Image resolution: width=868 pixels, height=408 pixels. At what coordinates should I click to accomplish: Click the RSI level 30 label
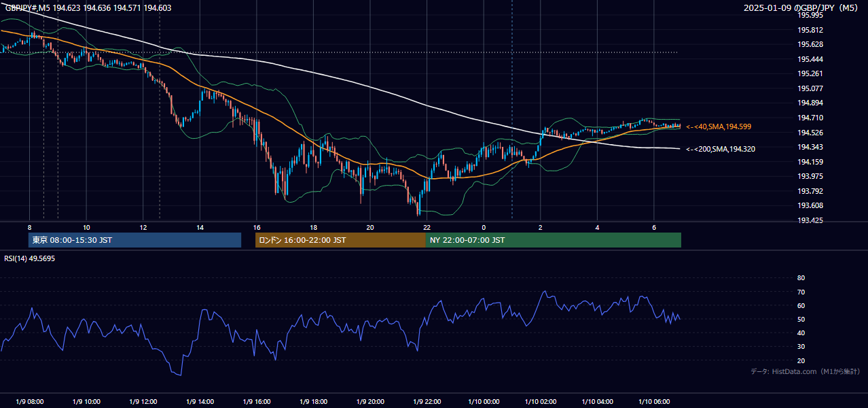pyautogui.click(x=801, y=347)
